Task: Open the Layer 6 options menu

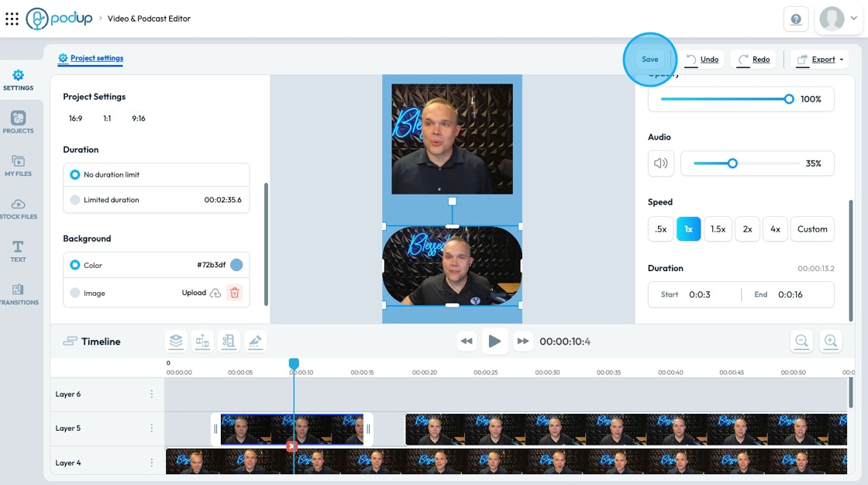Action: tap(151, 394)
